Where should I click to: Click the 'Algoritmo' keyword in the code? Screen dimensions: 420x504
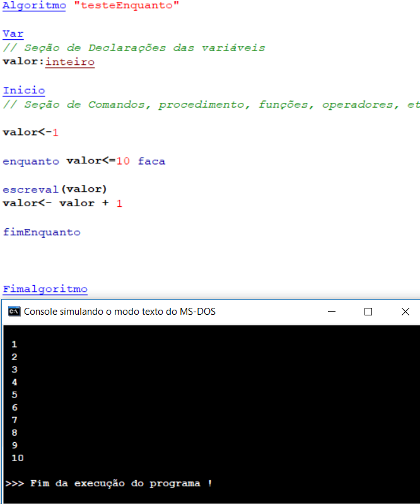pos(34,6)
